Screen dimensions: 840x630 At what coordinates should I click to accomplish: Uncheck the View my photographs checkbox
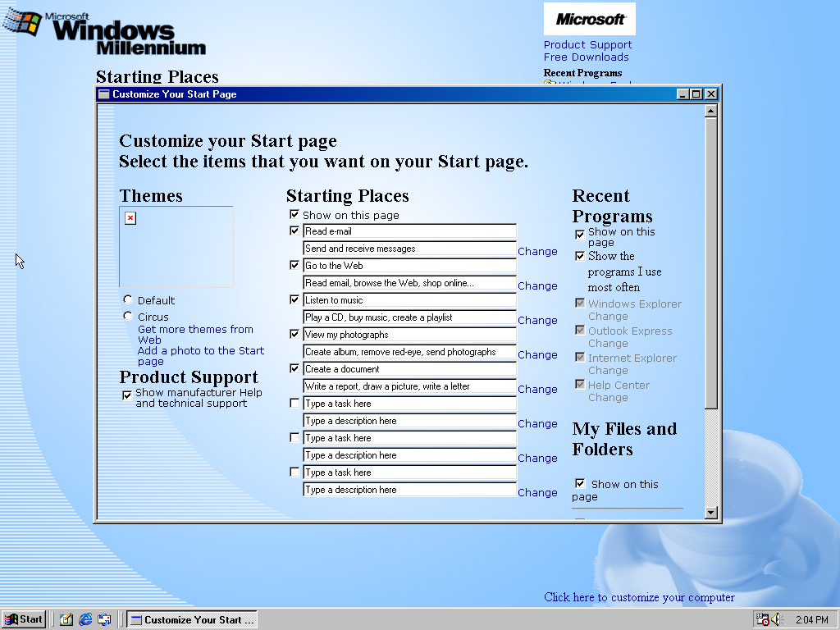pyautogui.click(x=294, y=335)
